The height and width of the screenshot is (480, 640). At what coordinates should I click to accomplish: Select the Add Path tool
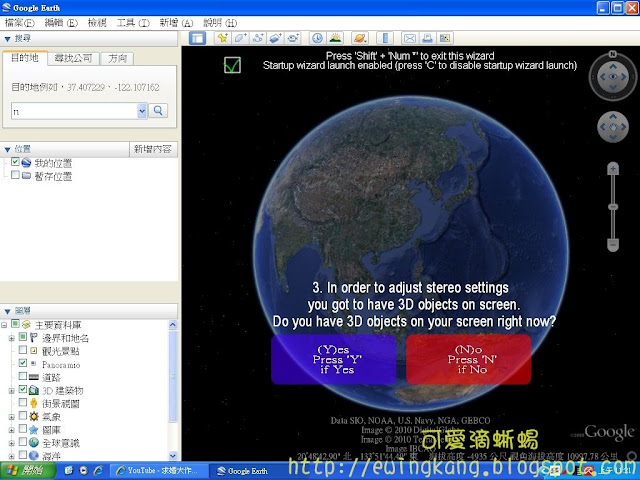point(258,38)
